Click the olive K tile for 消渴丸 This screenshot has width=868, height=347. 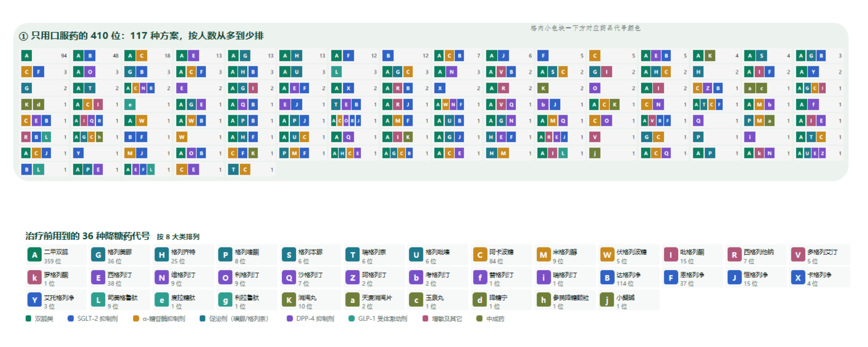pos(289,301)
